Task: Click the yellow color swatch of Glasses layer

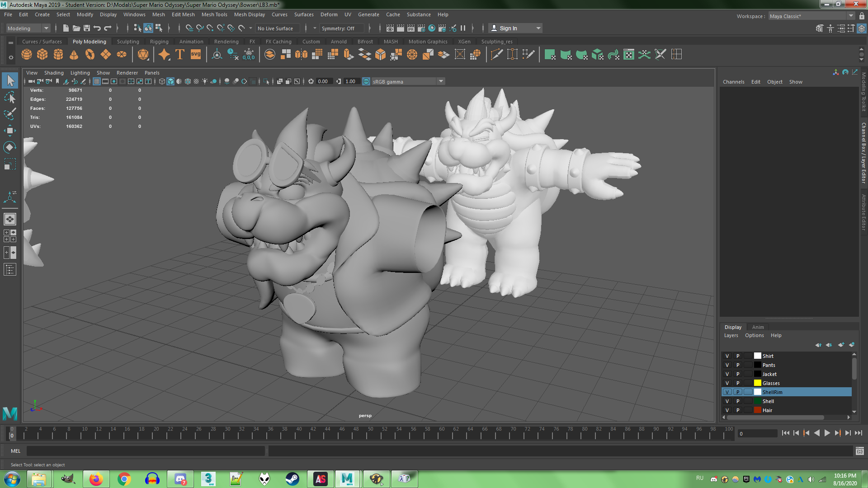Action: (x=757, y=383)
